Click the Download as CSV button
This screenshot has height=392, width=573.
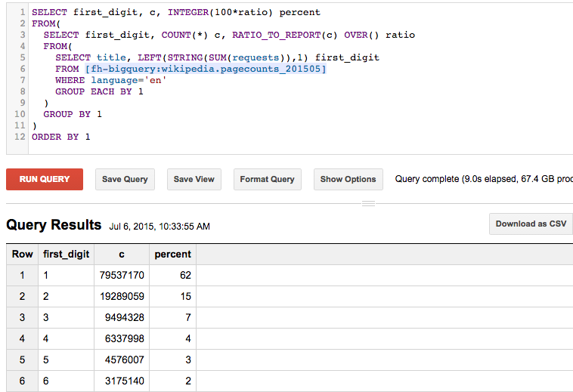click(531, 224)
